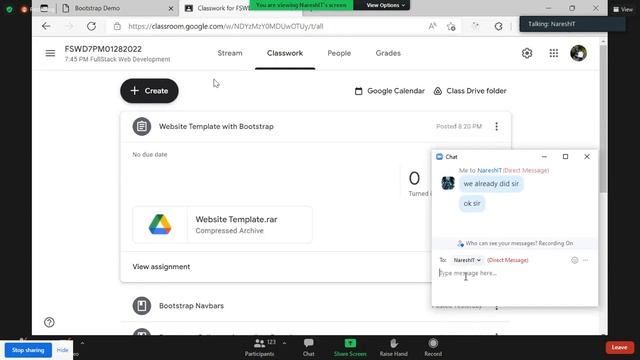Click the Create button
The image size is (640, 360).
(149, 91)
